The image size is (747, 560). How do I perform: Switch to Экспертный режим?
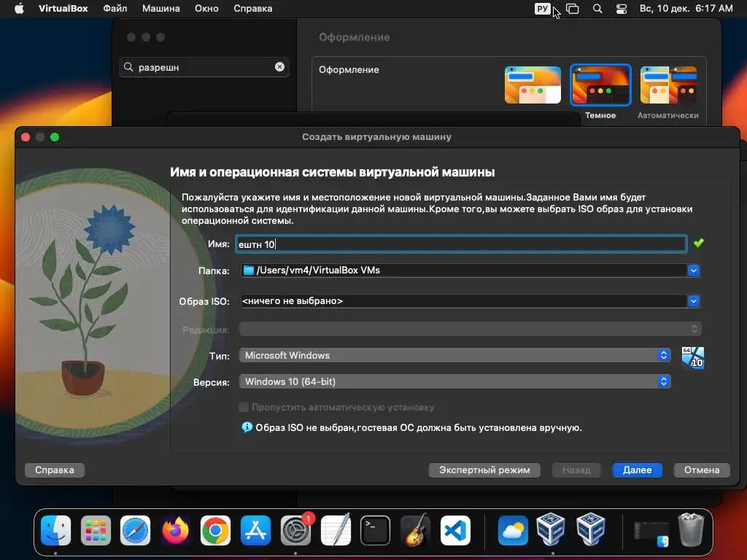point(484,470)
